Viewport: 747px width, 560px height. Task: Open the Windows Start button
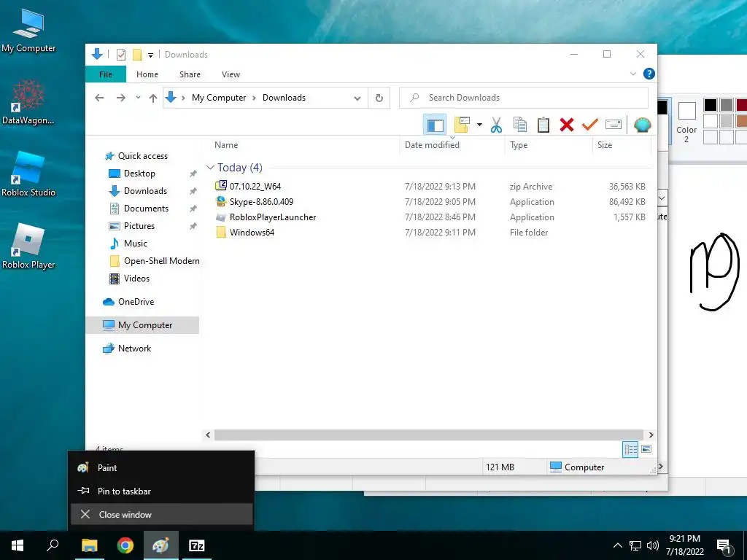click(18, 545)
